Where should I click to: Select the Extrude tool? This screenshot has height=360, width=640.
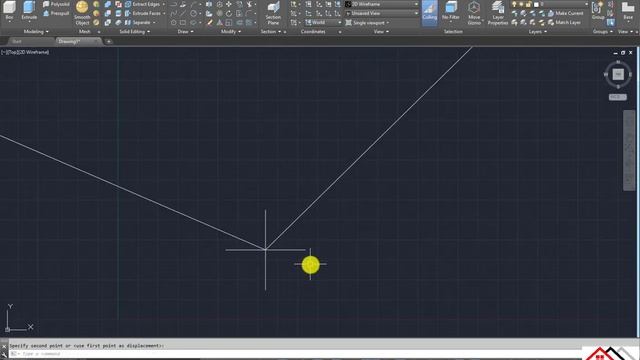[29, 10]
